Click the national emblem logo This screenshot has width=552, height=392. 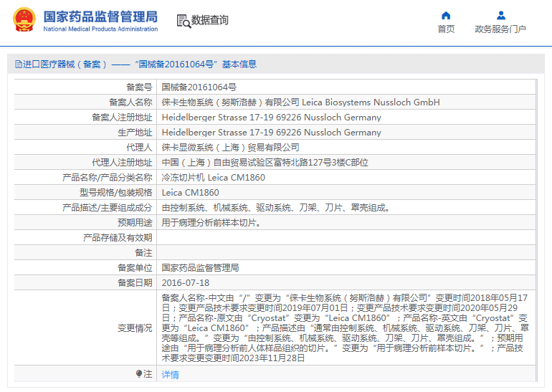(24, 19)
